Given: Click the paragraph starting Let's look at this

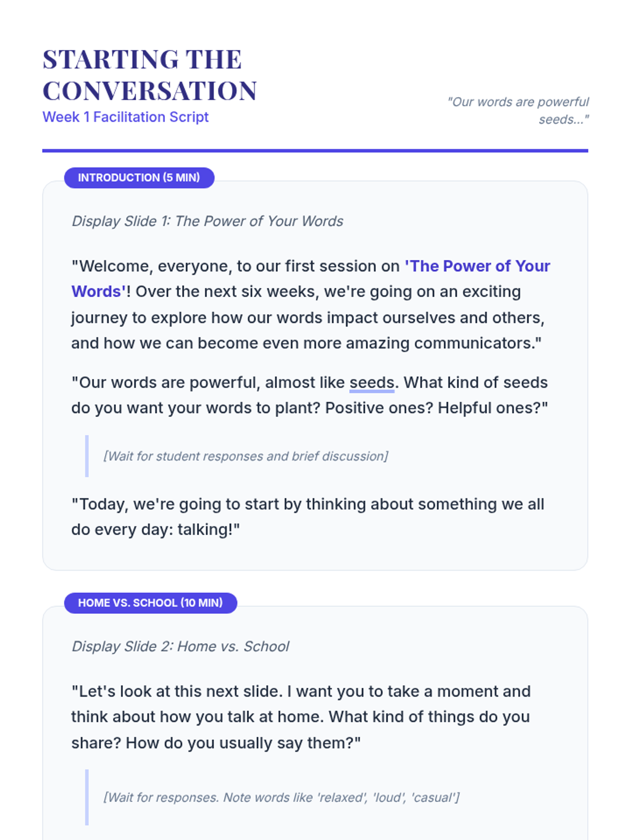Looking at the screenshot, I should pos(301,717).
